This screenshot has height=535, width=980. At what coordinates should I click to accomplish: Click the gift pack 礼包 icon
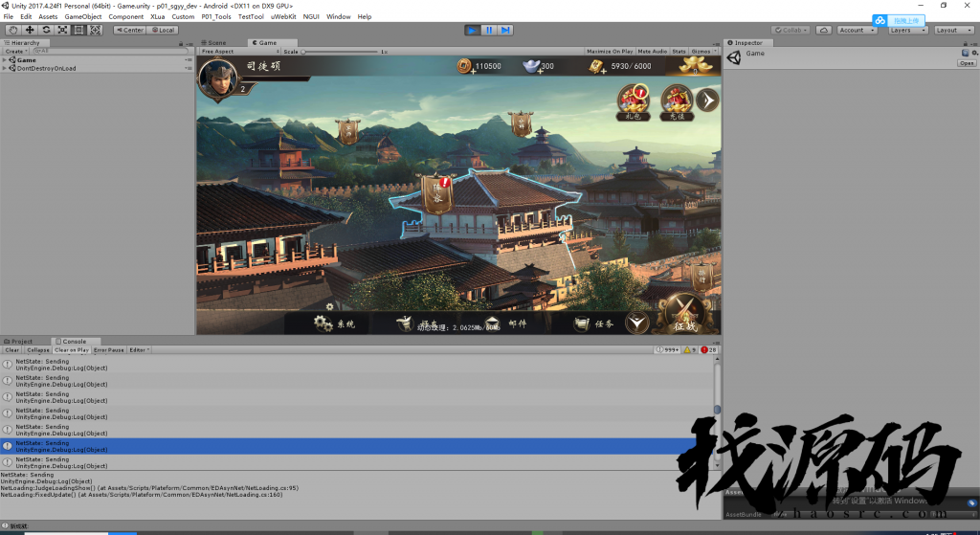point(634,101)
